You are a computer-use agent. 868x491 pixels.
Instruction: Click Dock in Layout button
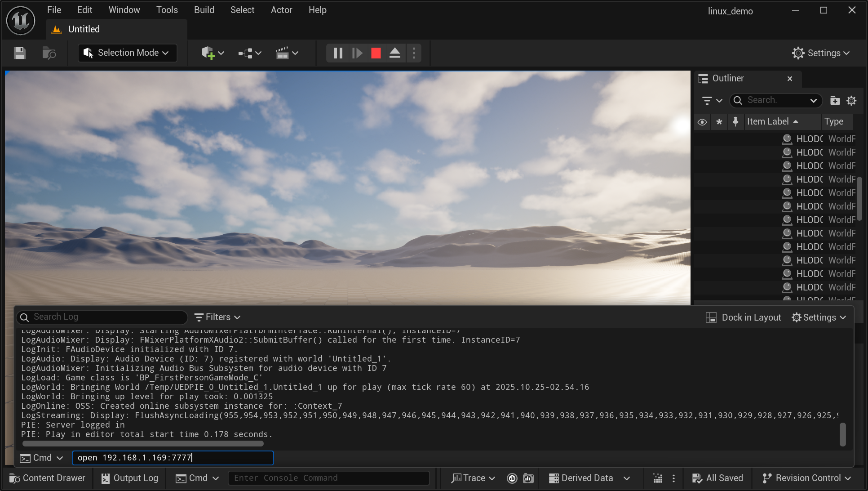coord(743,317)
